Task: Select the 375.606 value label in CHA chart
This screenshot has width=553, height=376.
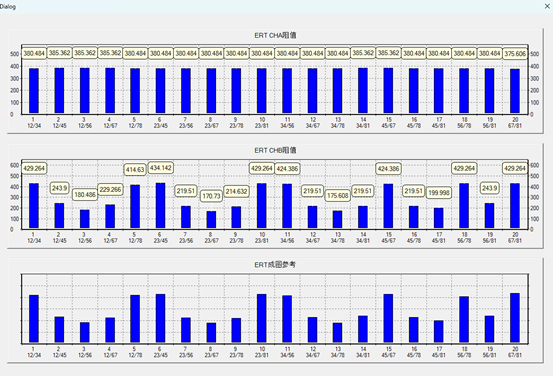Action: [x=515, y=54]
